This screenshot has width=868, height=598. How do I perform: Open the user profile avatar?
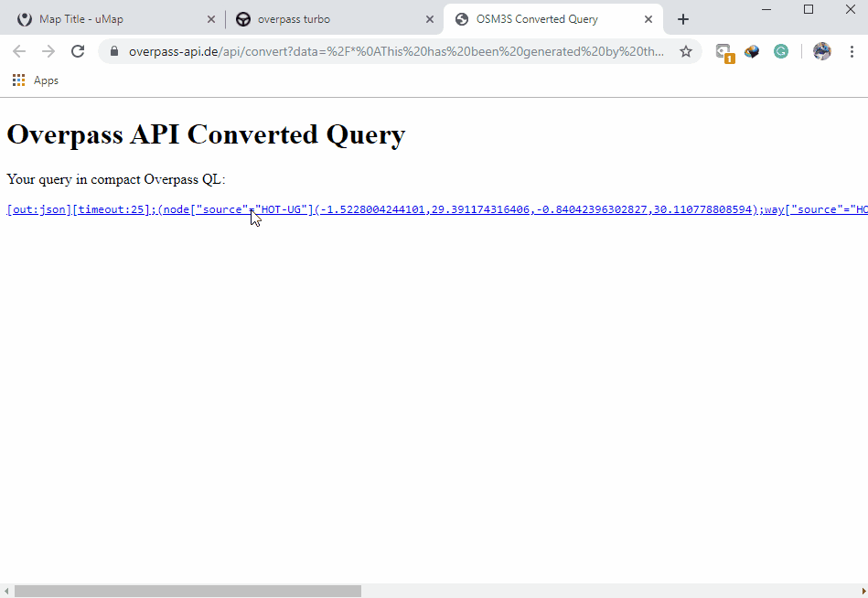[821, 52]
